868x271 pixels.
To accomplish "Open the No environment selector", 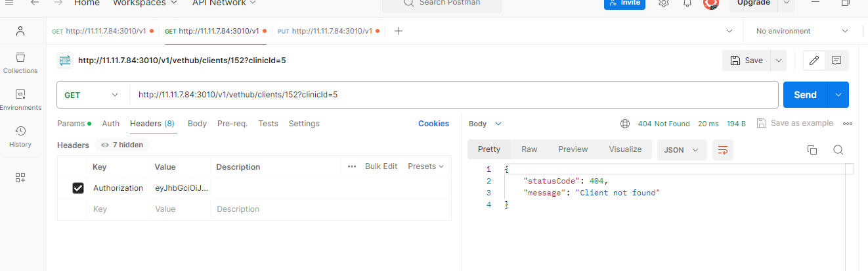I will pyautogui.click(x=802, y=31).
